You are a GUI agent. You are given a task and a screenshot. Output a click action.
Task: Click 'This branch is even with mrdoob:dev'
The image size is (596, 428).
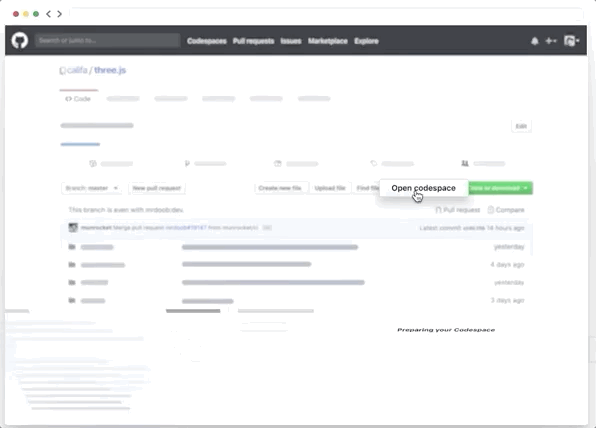(x=126, y=210)
